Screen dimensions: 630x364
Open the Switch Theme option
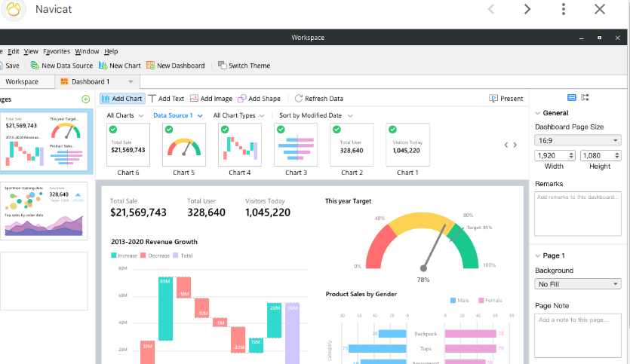click(244, 66)
